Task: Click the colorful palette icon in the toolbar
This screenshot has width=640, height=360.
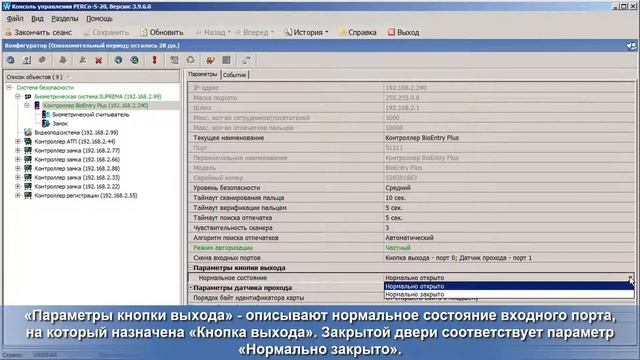Action: 210,60
